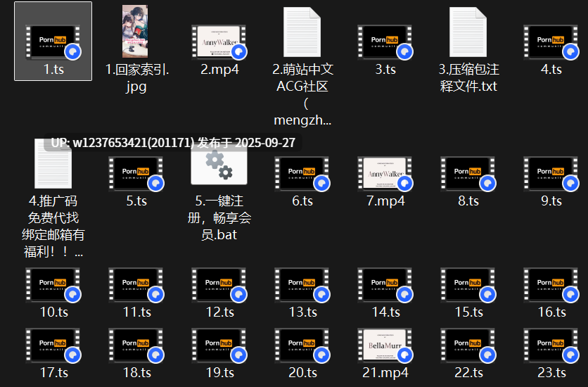
Task: Select the 3.ts video file icon
Action: click(385, 42)
